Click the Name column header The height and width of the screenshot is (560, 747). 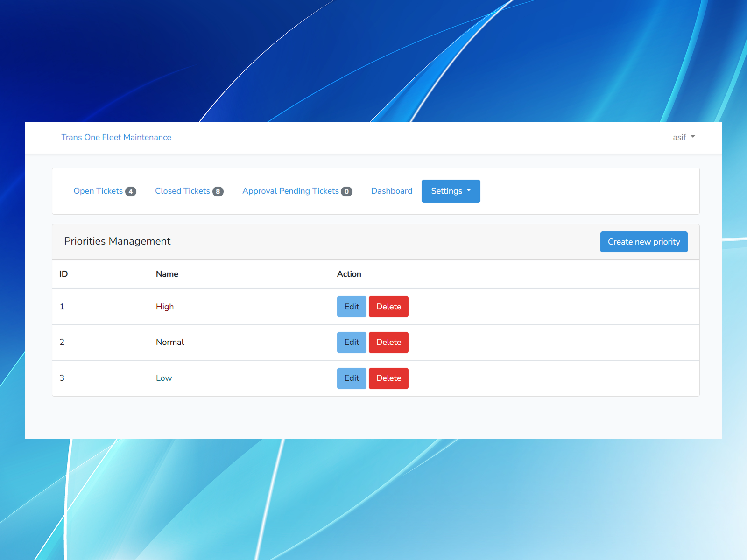tap(167, 274)
